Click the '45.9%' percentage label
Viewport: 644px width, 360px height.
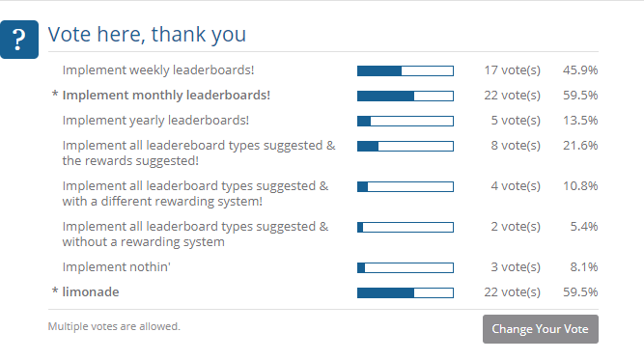580,70
